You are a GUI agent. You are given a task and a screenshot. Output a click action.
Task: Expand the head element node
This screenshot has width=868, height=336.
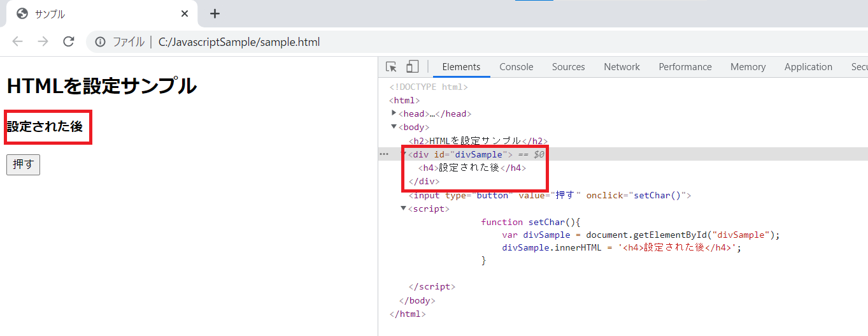point(394,113)
